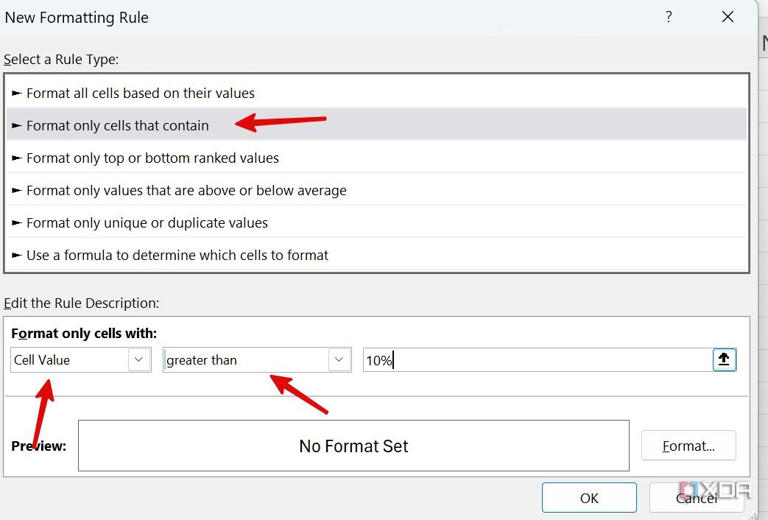Expand the Cell Value dropdown arrow
Image resolution: width=768 pixels, height=520 pixels.
point(139,360)
